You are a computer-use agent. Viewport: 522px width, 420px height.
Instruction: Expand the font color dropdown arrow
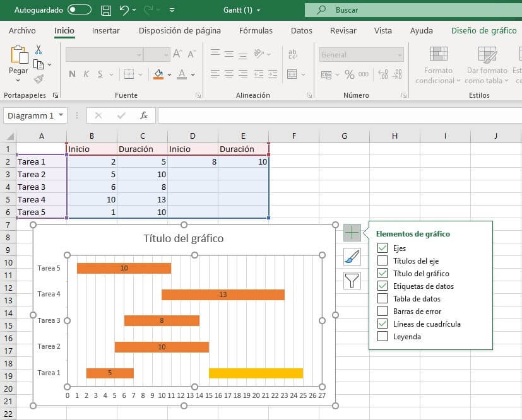coord(193,74)
